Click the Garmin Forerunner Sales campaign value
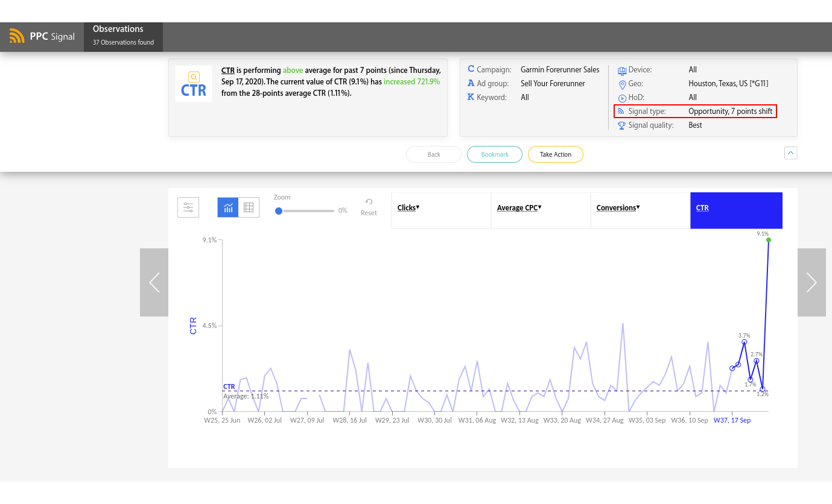 point(560,70)
